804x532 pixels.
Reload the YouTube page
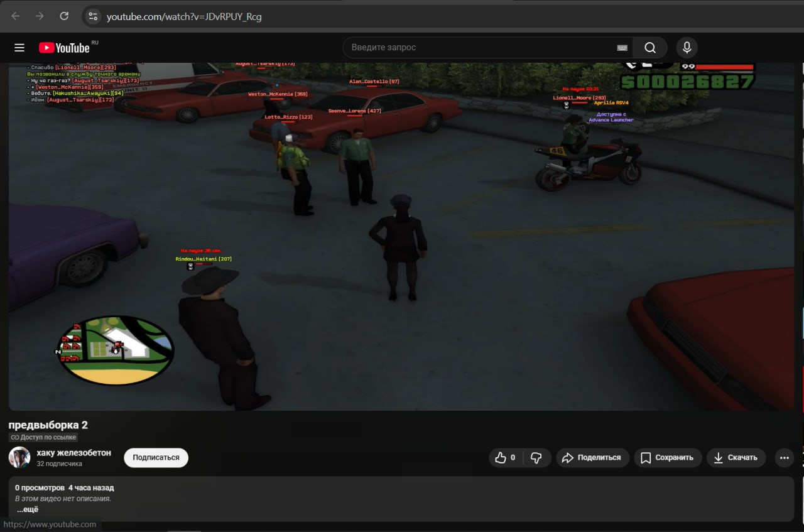click(64, 16)
